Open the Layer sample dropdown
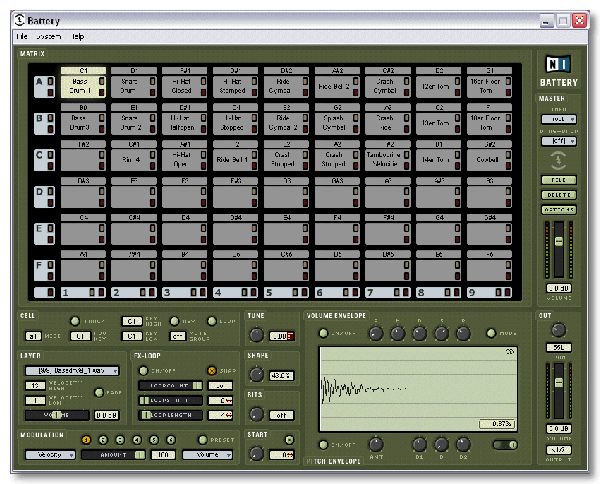This screenshot has width=600, height=484. 72,370
